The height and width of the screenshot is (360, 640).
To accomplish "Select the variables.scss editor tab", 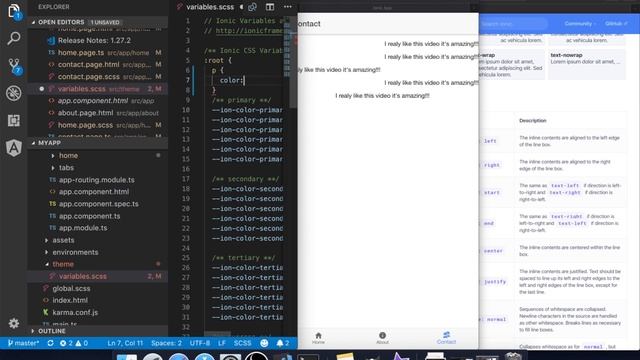I will pyautogui.click(x=210, y=7).
